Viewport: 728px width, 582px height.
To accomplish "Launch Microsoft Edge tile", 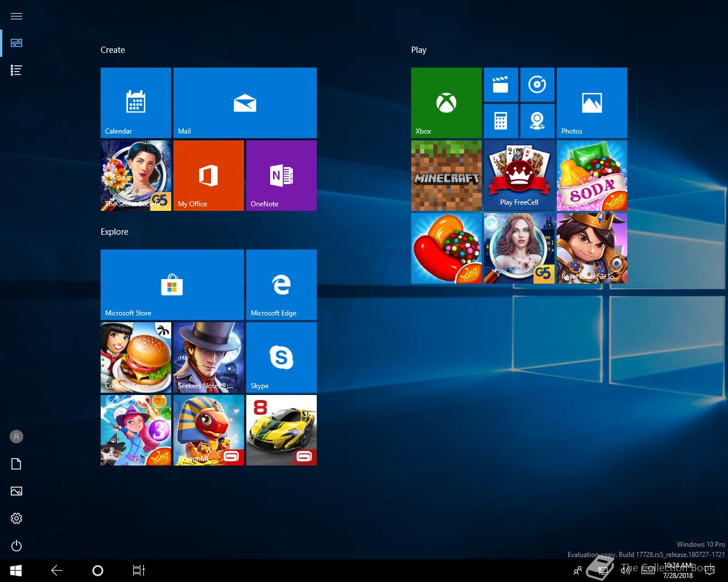I will click(x=282, y=285).
